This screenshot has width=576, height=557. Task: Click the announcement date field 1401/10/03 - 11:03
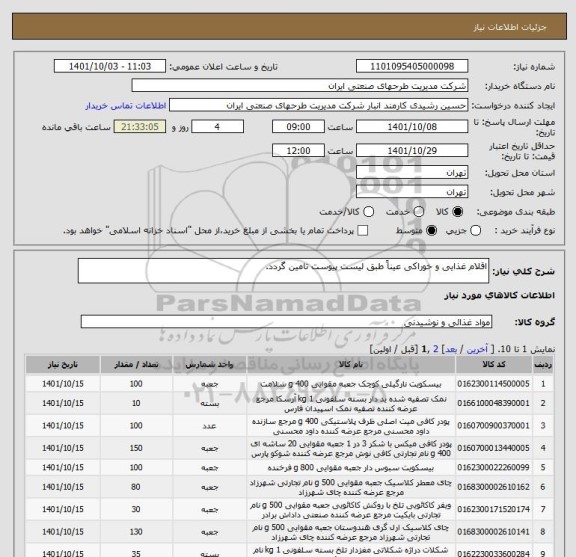[110, 67]
